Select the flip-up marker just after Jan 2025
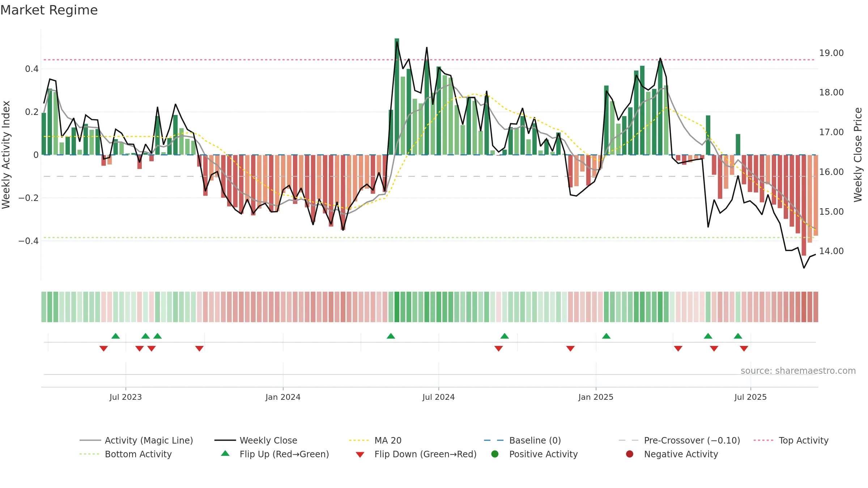868x488 pixels. click(607, 336)
